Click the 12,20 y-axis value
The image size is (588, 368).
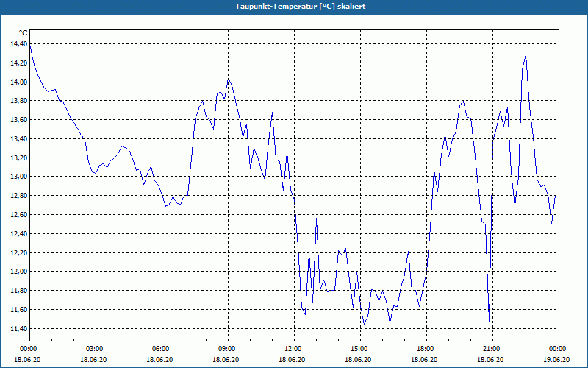[19, 253]
